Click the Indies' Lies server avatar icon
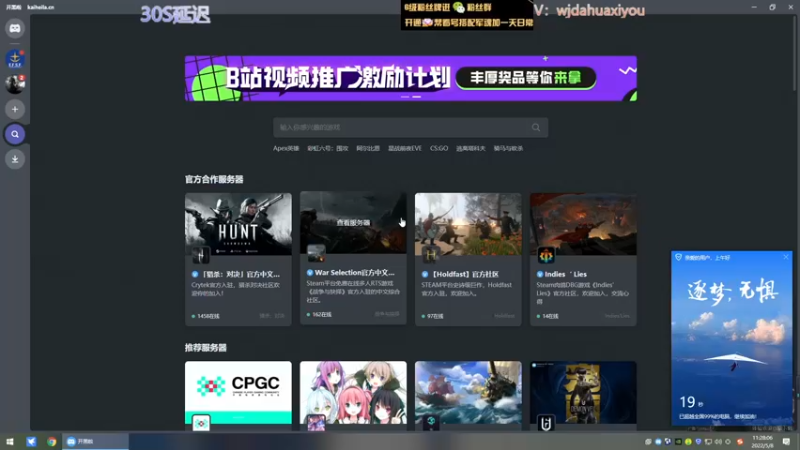800x450 pixels. pos(546,254)
